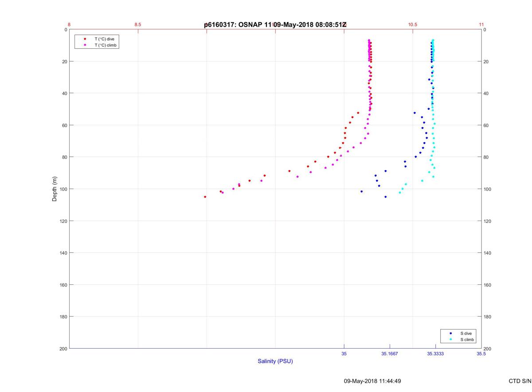
Task: Click the '60' tick on right depth axis
Action: pyautogui.click(x=486, y=125)
